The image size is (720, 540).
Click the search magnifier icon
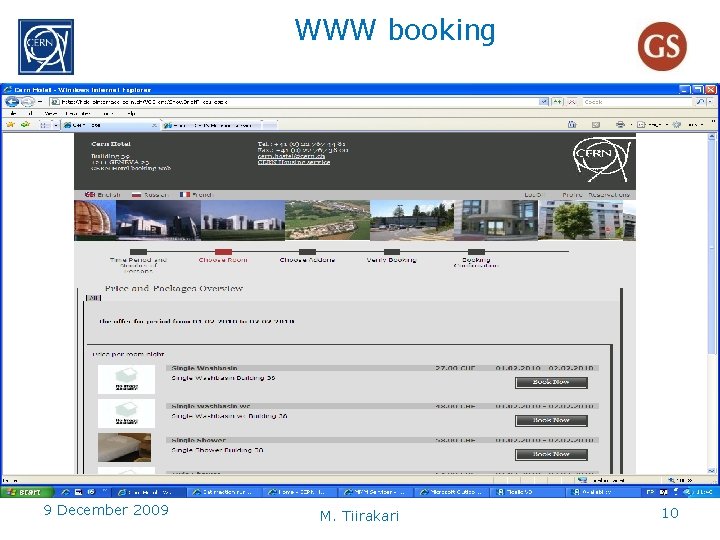pos(700,102)
